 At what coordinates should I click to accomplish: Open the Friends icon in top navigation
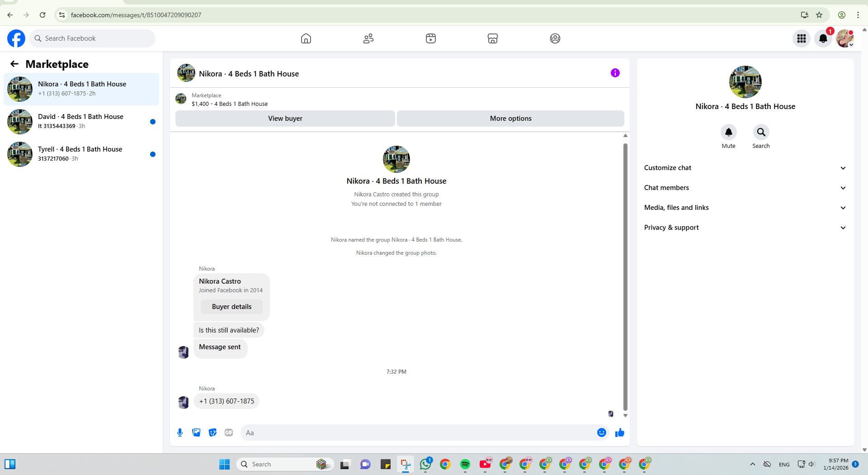368,38
